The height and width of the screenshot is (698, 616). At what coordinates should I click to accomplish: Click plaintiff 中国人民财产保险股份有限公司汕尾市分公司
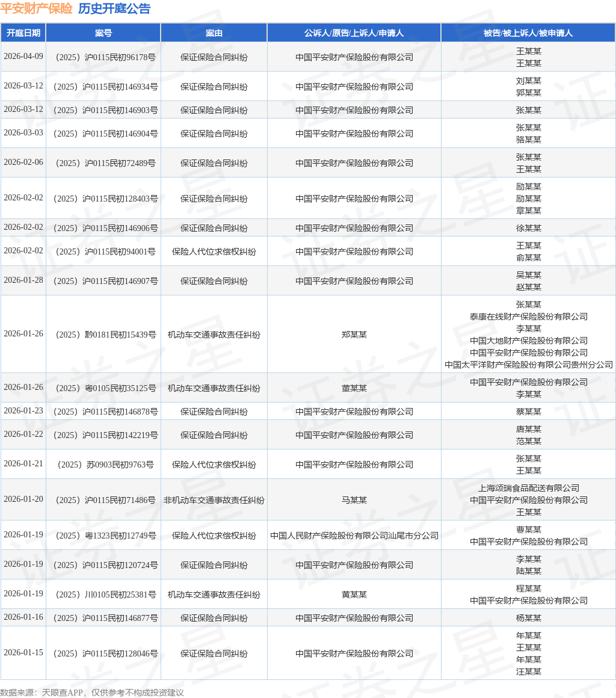pos(354,536)
